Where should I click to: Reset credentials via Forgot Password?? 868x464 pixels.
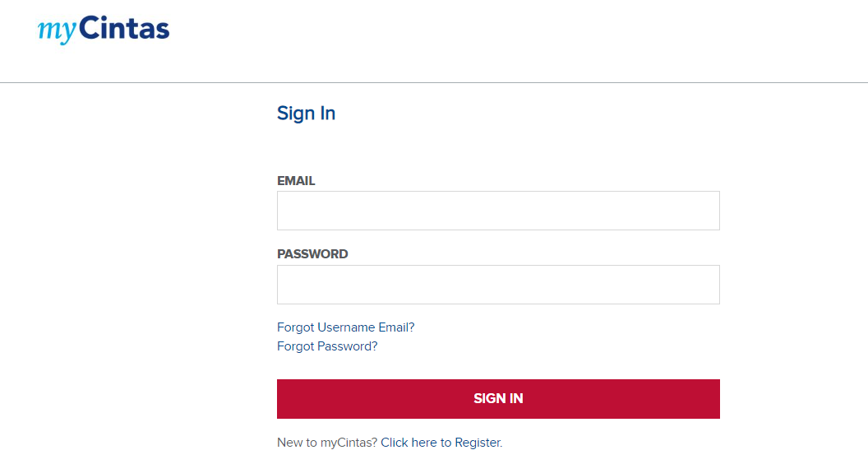[x=327, y=346]
